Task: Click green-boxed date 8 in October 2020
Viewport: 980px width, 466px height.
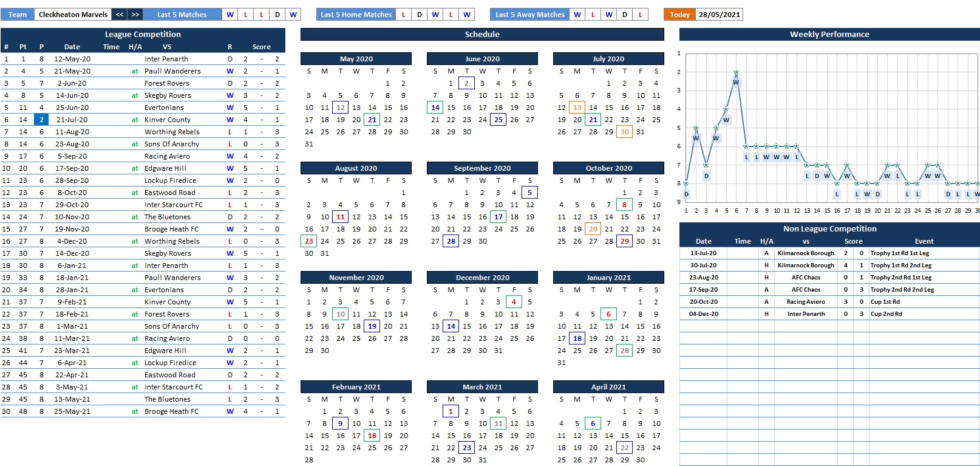Action: pyautogui.click(x=624, y=205)
